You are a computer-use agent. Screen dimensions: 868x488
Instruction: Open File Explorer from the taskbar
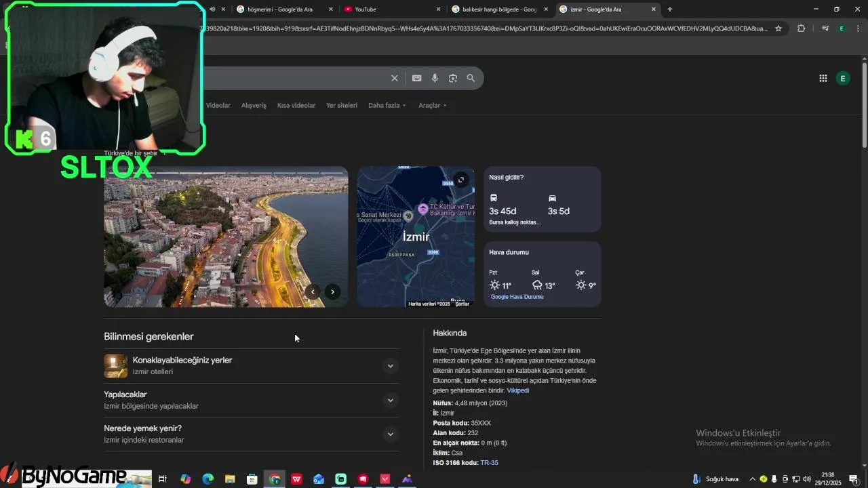230,479
